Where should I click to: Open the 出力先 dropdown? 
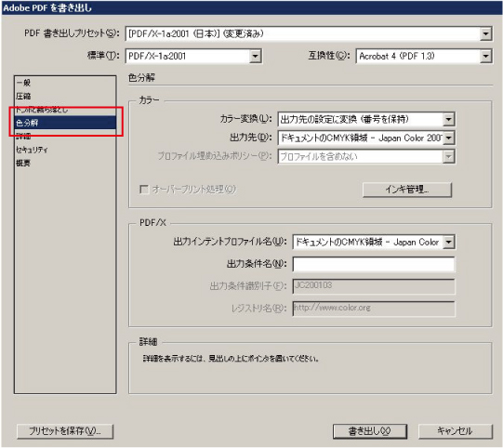pyautogui.click(x=366, y=138)
